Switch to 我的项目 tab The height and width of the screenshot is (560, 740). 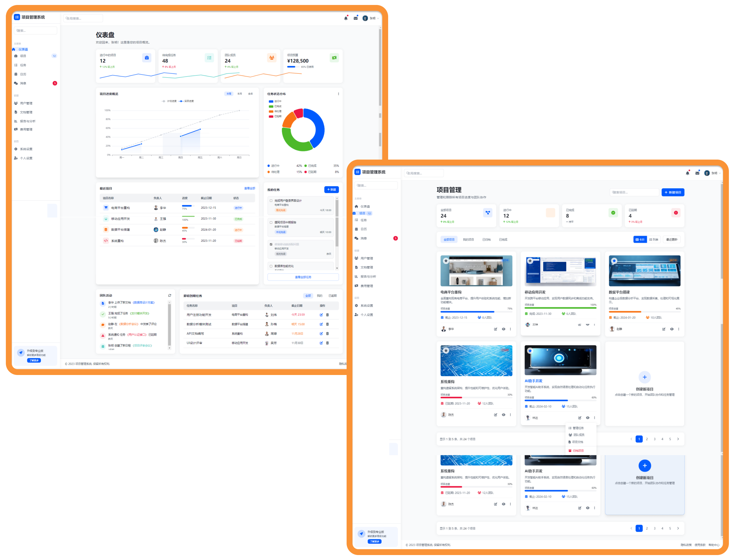468,240
